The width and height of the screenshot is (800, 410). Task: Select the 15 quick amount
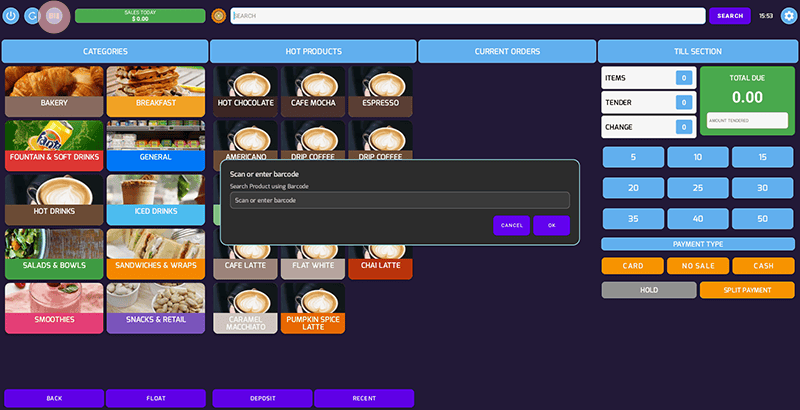(762, 157)
